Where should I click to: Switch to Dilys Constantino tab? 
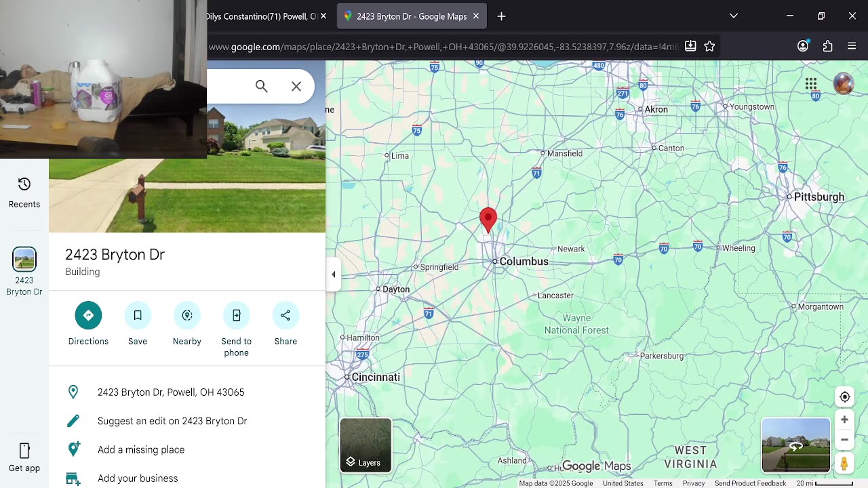click(x=262, y=16)
